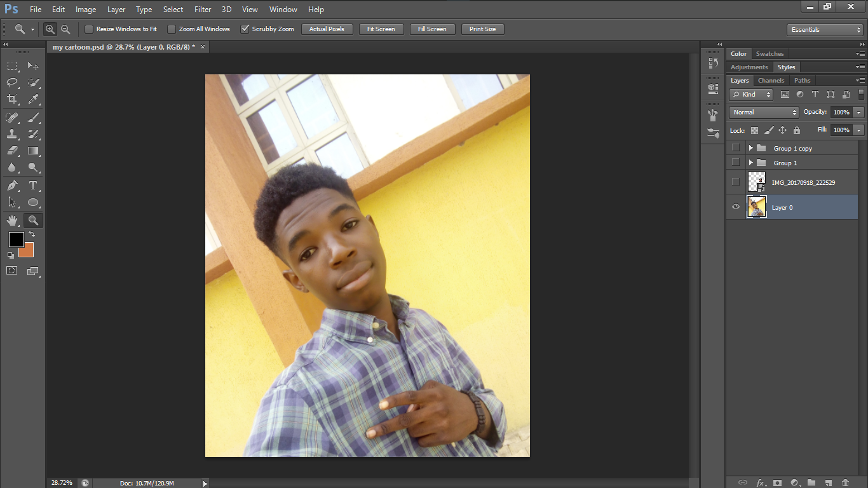The image size is (868, 488).
Task: Click the Opacity 100% value field
Action: click(x=841, y=112)
